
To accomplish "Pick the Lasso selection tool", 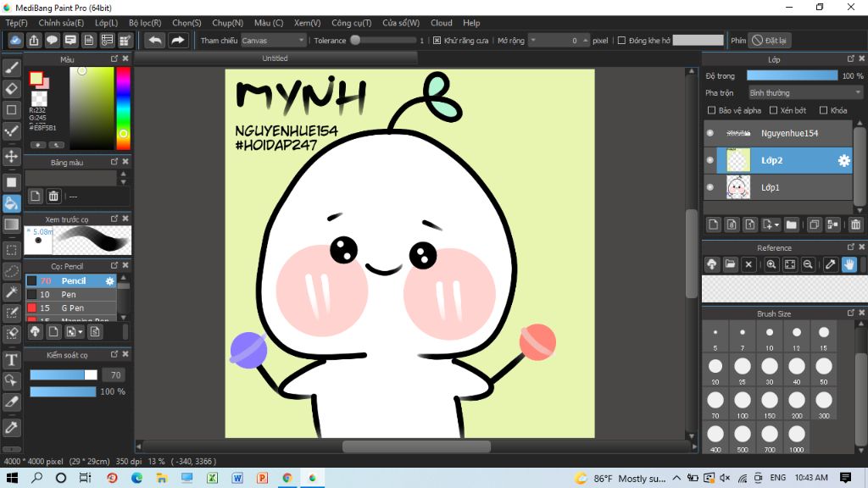I will click(x=12, y=271).
